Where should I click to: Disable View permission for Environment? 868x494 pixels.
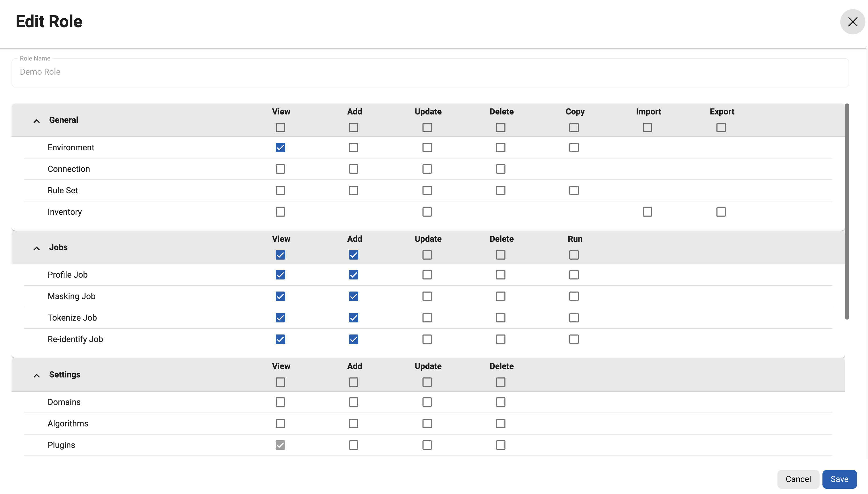(280, 147)
